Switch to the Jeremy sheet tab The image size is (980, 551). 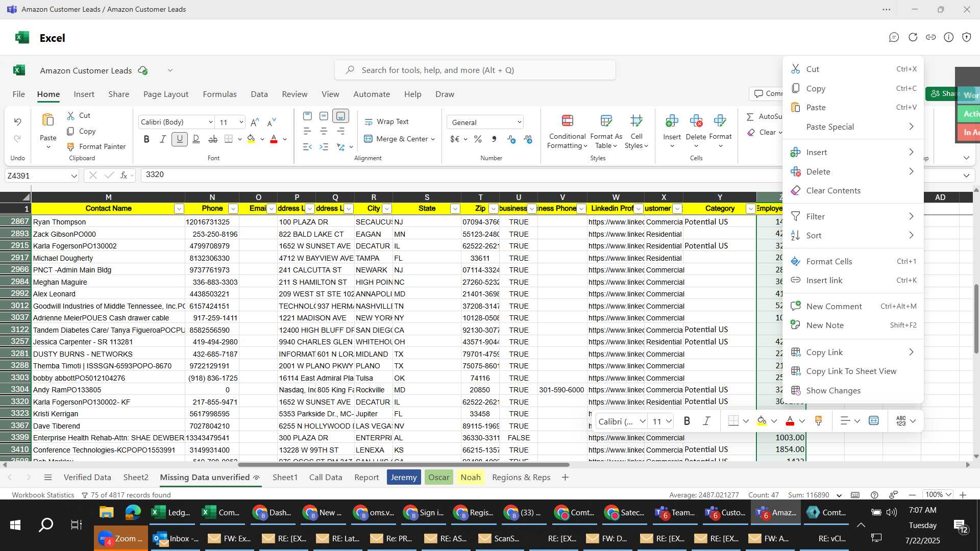tap(404, 478)
